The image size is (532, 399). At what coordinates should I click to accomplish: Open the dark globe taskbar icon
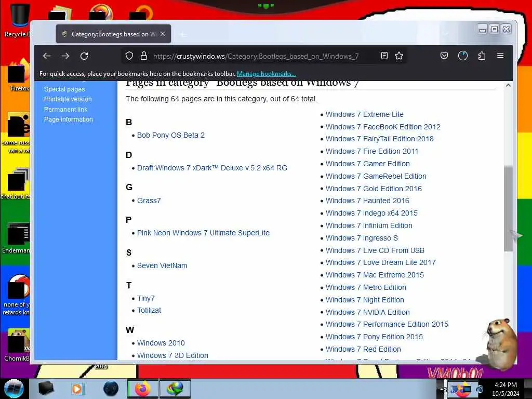point(111,389)
